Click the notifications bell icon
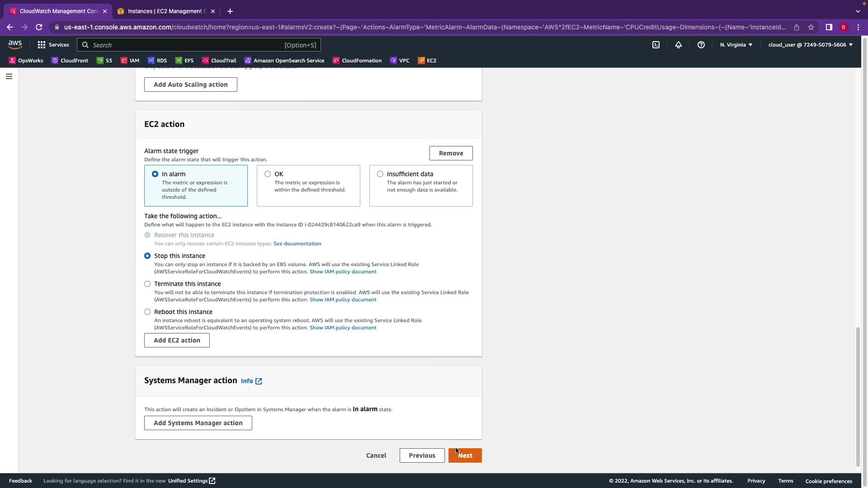This screenshot has width=868, height=488. click(679, 45)
